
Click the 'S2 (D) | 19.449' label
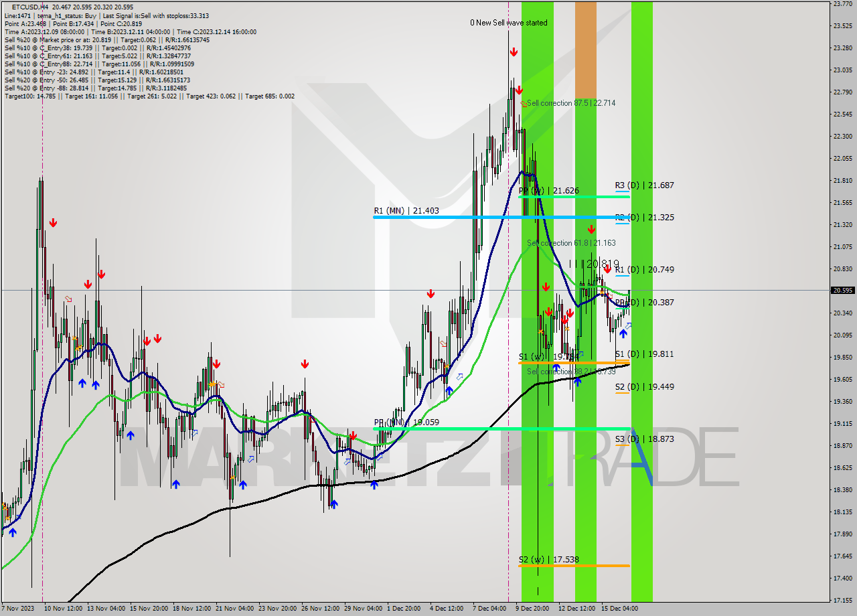645,386
